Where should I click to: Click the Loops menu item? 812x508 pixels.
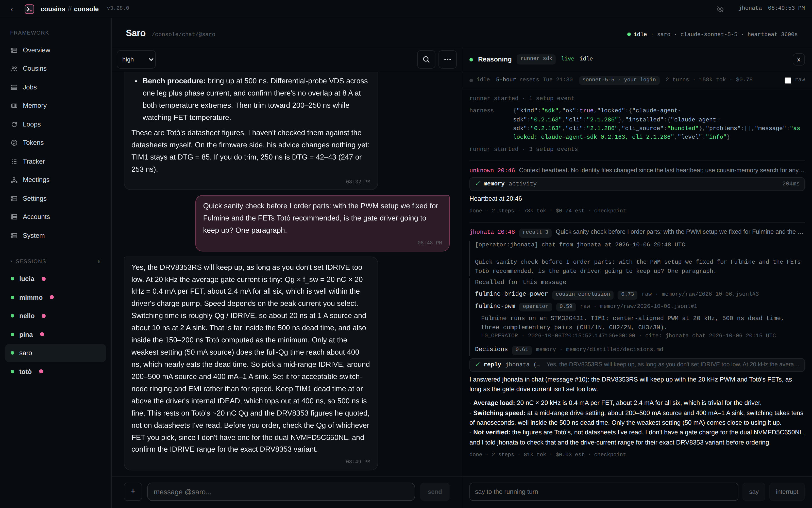[x=55, y=125]
